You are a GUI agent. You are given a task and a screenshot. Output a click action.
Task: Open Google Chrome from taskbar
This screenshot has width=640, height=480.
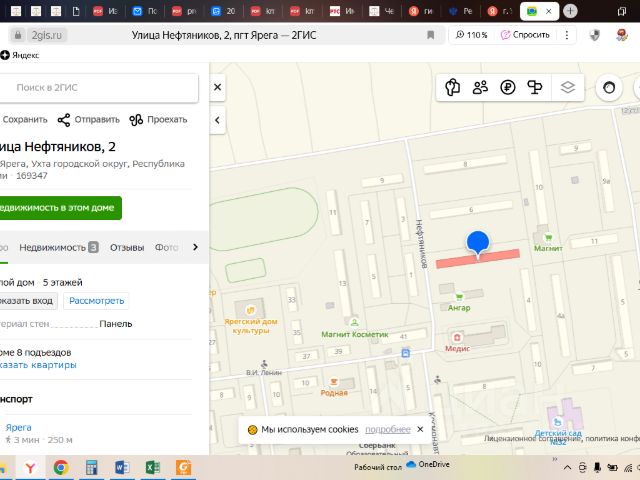(61, 468)
